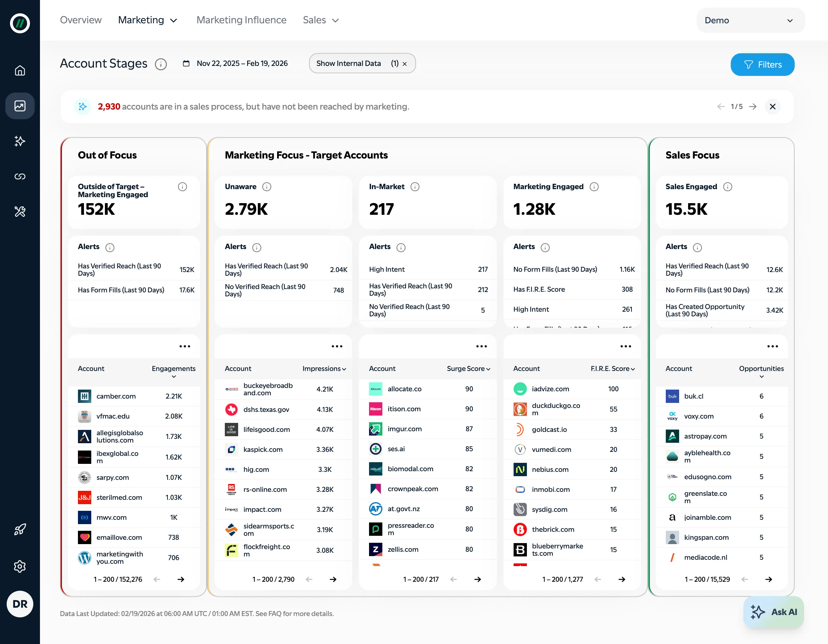828x644 pixels.
Task: Open the Demo workspace dropdown
Action: click(x=750, y=20)
